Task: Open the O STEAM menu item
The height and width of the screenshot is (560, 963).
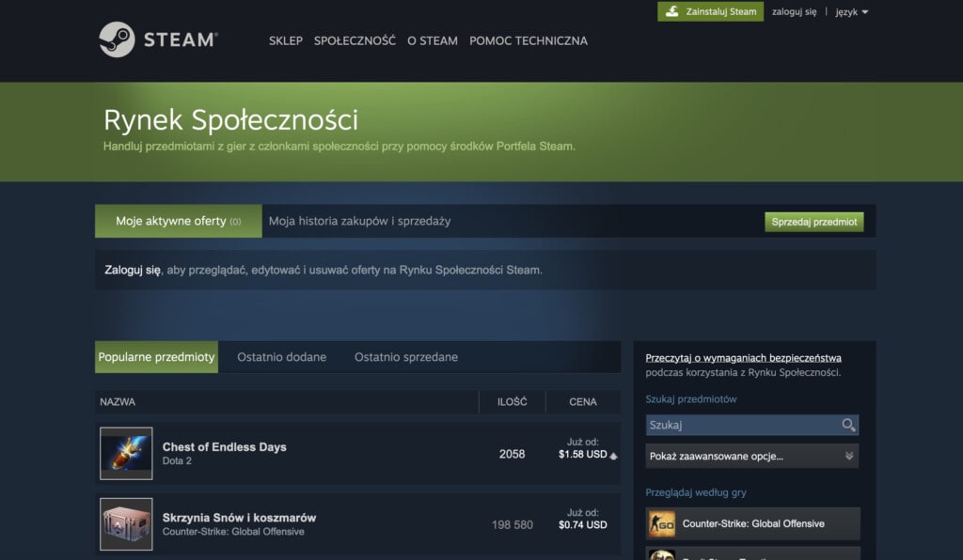Action: (433, 40)
